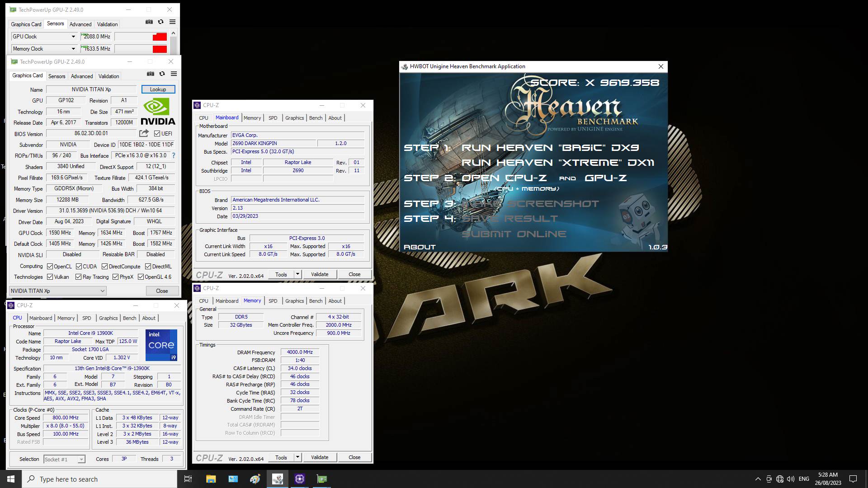Open the Windows Start menu
868x488 pixels.
click(11, 479)
